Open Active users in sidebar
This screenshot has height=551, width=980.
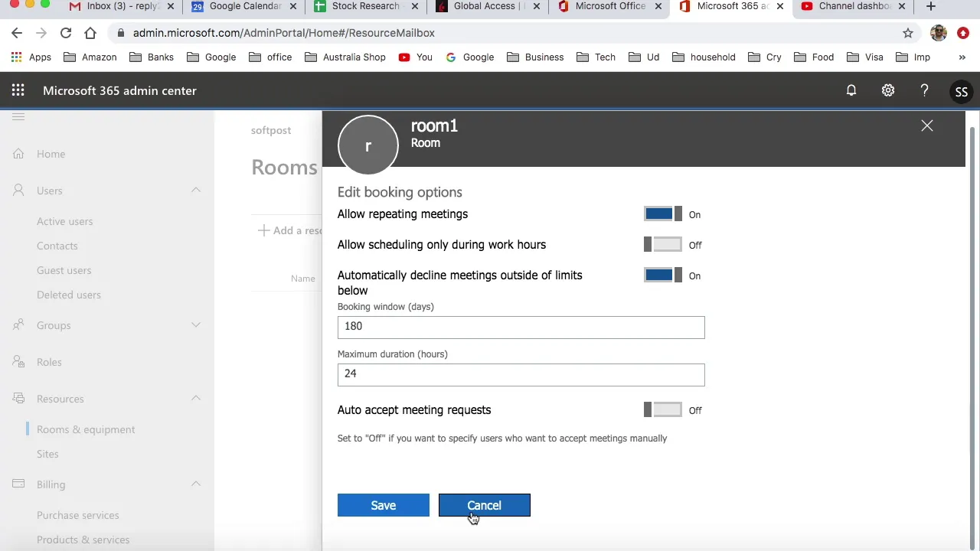point(64,221)
